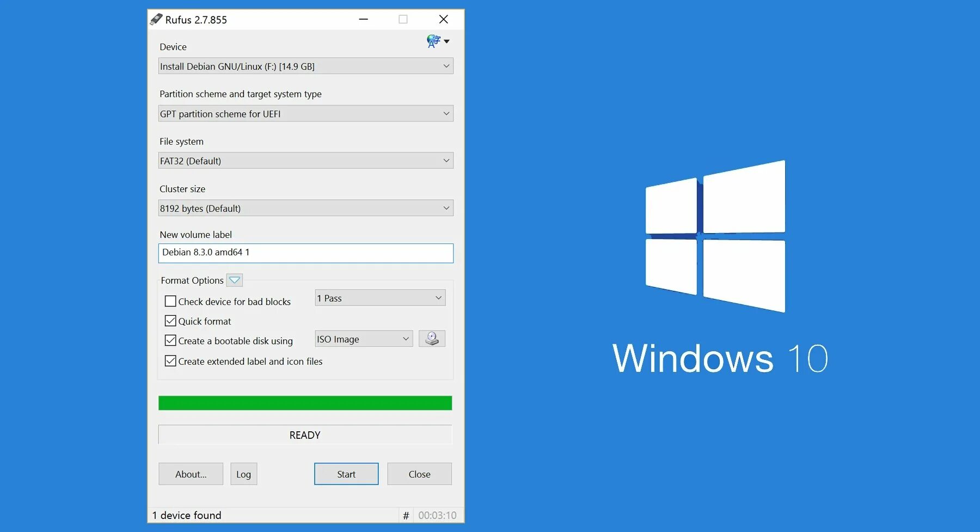The image size is (980, 532).
Task: Click the Rufus USB drive title icon
Action: click(156, 20)
